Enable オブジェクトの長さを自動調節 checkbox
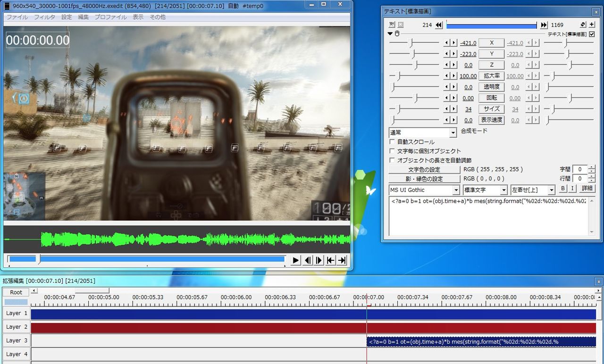 tap(392, 160)
